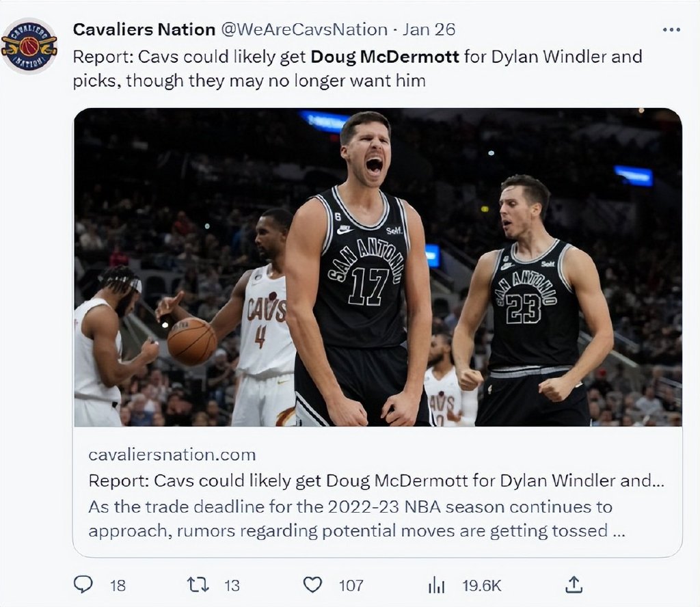Click the cavaliersnation.com domain text
700x607 pixels.
pos(172,455)
